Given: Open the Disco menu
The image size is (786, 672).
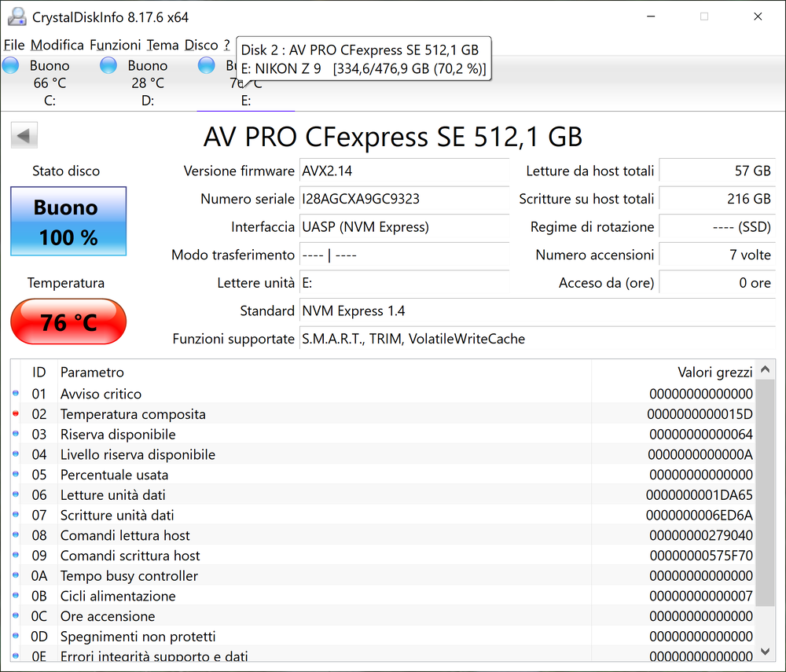Looking at the screenshot, I should coord(201,45).
